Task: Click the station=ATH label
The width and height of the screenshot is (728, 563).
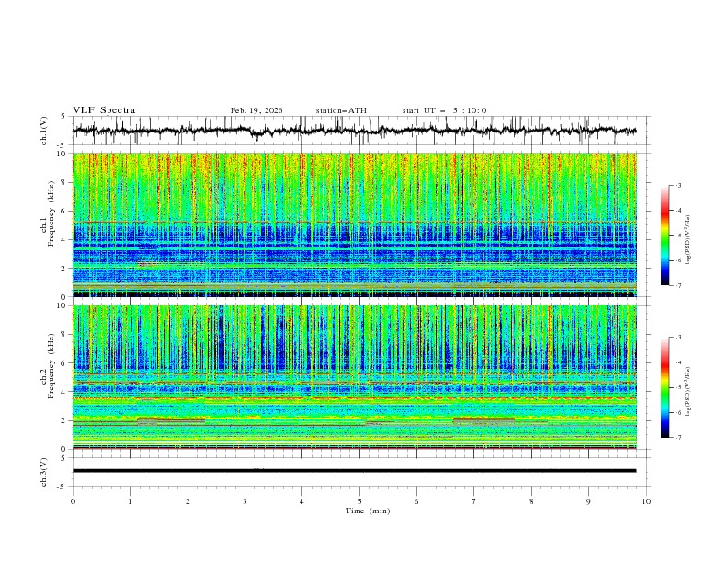Action: [341, 110]
